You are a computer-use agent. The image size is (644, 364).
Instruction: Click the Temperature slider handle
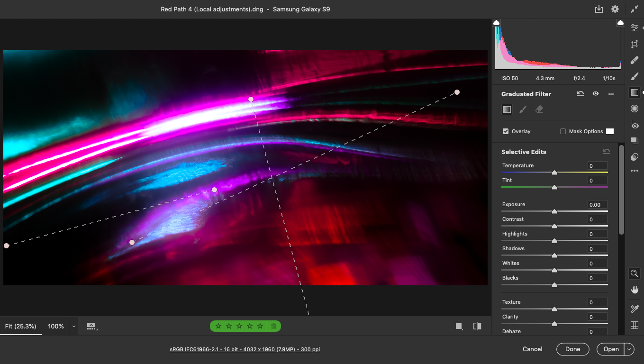tap(554, 173)
